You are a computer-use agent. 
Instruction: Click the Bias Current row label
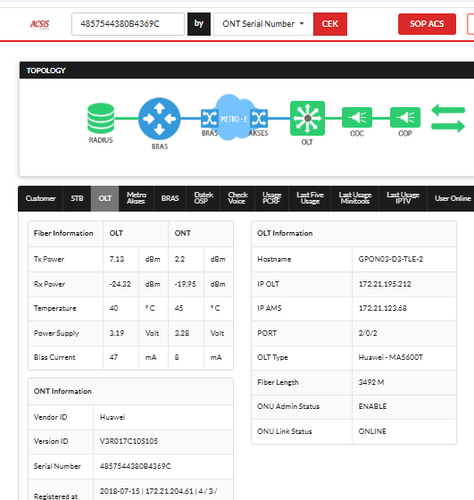click(x=55, y=357)
